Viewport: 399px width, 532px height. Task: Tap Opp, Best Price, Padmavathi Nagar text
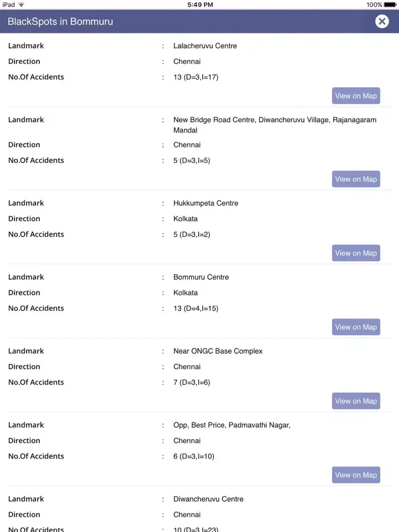click(231, 425)
